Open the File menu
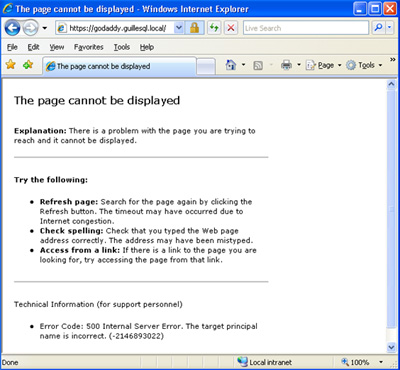400x370 pixels. pos(12,47)
